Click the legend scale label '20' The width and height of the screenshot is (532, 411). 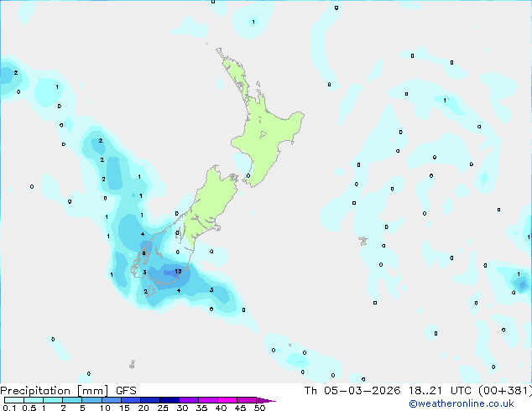click(x=143, y=408)
